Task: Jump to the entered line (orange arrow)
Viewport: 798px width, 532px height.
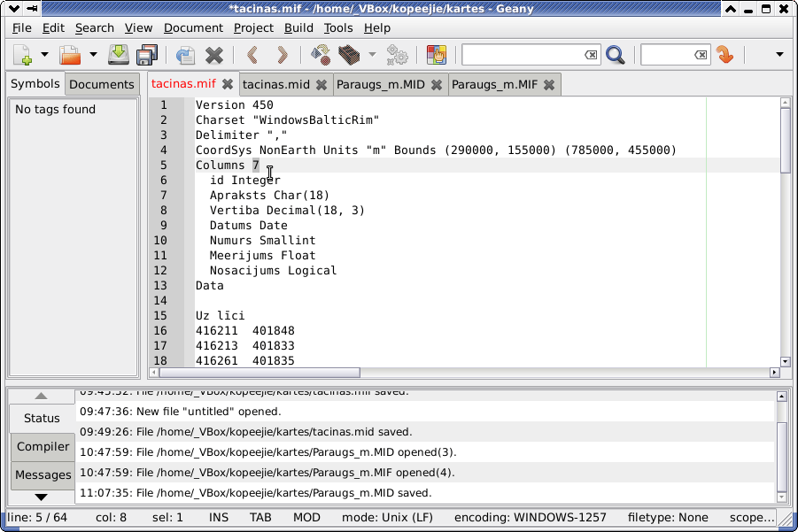Action: click(x=724, y=54)
